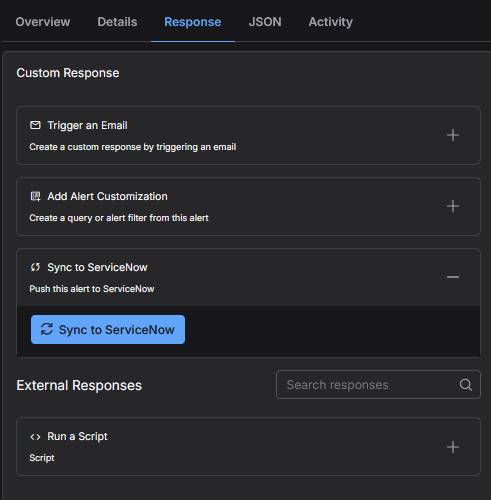Viewport: 491px width, 500px height.
Task: Select the Response tab
Action: click(193, 22)
